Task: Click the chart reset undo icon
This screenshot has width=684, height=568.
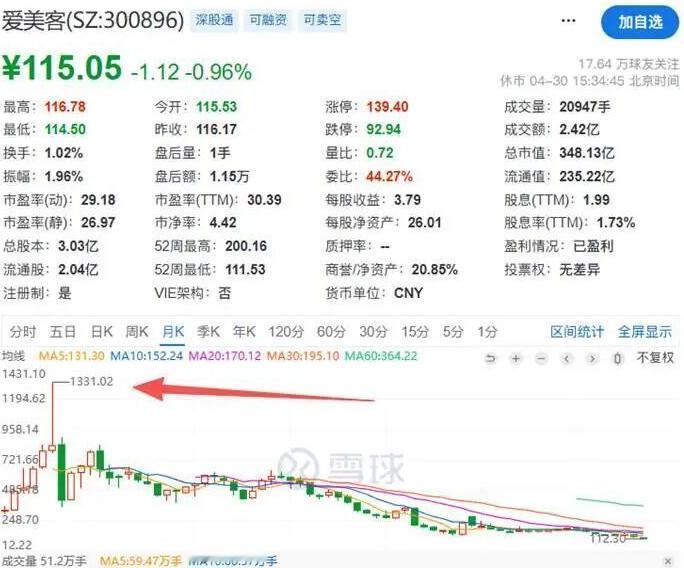Action: (491, 359)
